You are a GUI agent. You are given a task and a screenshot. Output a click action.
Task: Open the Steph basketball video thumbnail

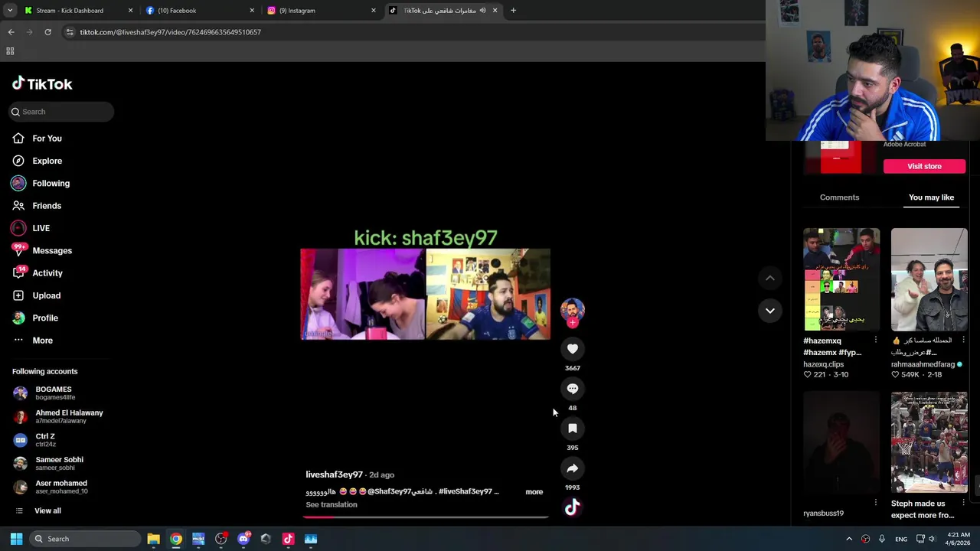click(x=929, y=442)
